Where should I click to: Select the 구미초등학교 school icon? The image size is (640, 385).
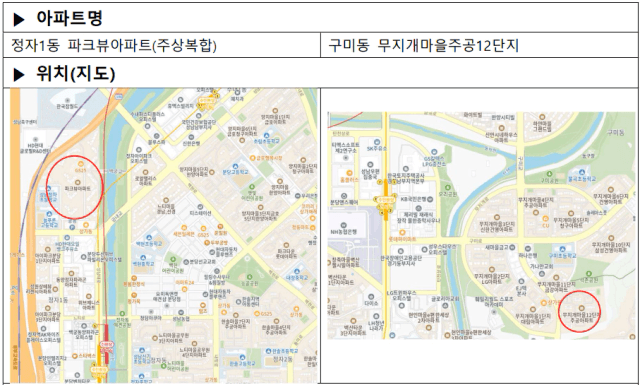coord(562,249)
